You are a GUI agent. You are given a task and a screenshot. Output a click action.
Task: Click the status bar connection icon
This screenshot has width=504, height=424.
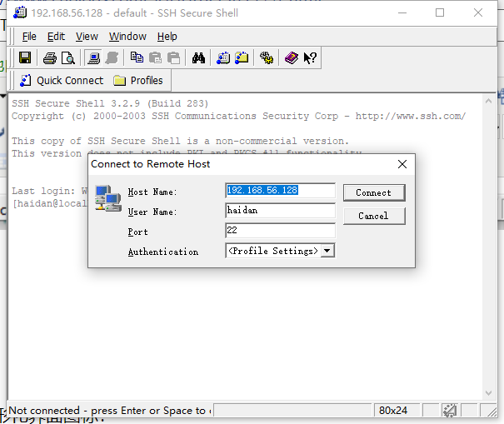coord(450,411)
